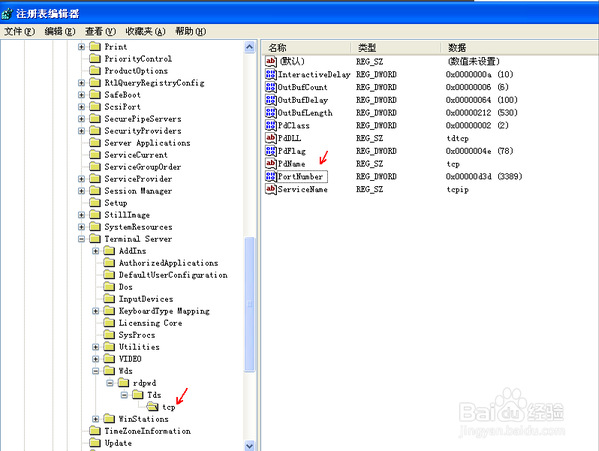Click the tree scrollbar up arrow
Screen dimensions: 599x451
(x=249, y=47)
